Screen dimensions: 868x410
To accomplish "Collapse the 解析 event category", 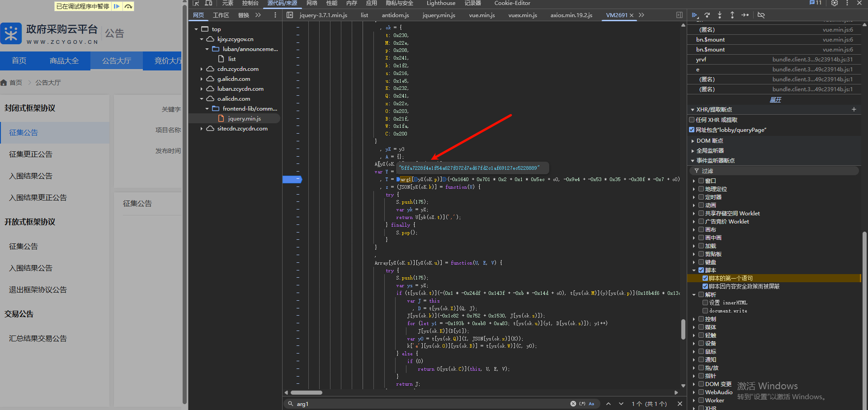I will pos(694,294).
